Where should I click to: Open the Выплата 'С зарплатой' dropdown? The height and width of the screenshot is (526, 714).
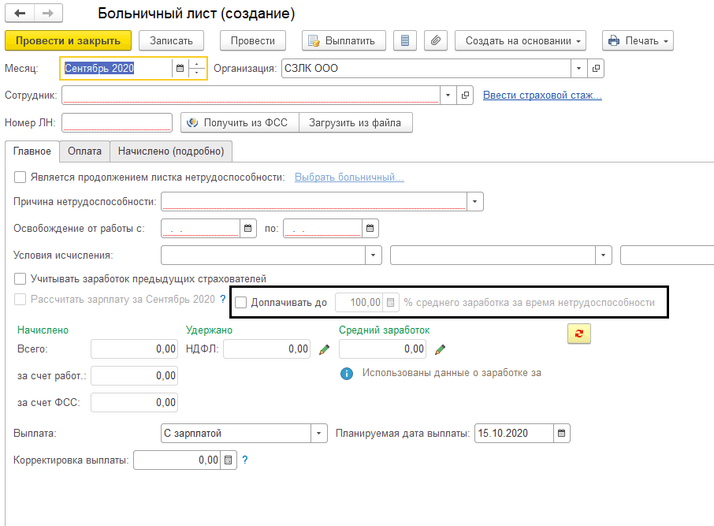click(x=319, y=433)
